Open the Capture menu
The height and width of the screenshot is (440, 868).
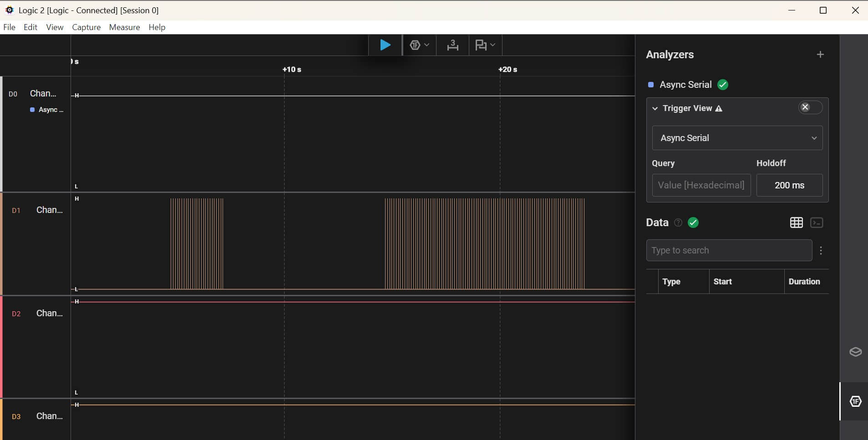click(x=86, y=27)
